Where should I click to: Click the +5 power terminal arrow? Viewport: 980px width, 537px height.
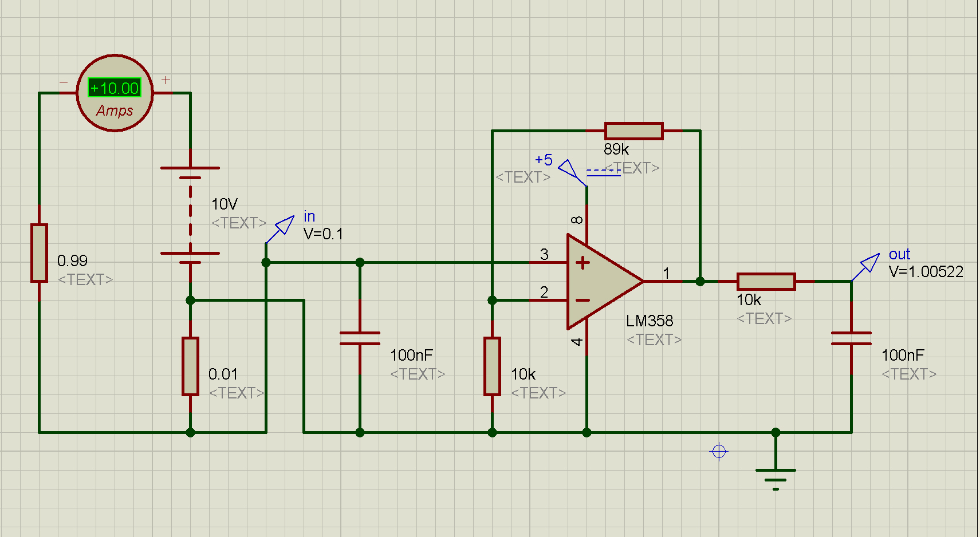click(x=568, y=169)
